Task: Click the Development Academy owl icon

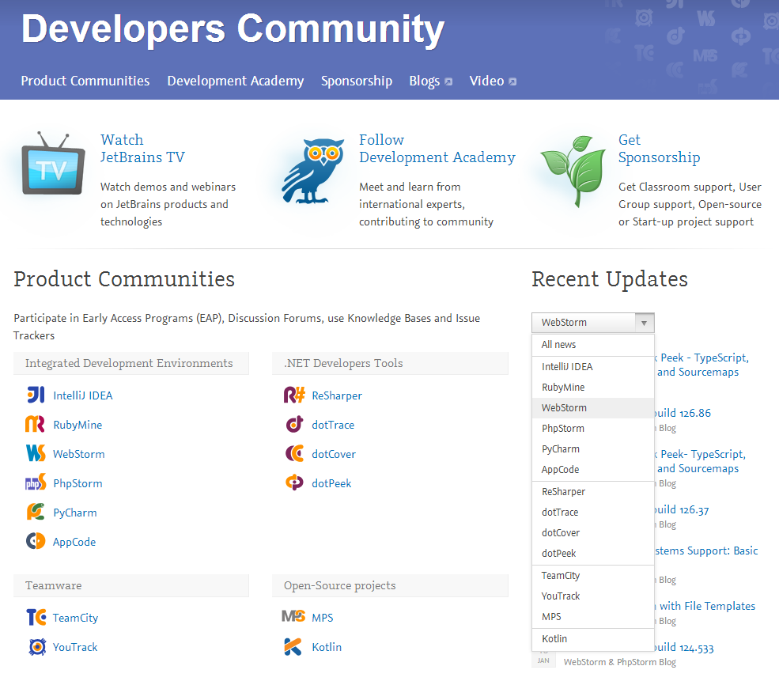Action: [x=313, y=172]
